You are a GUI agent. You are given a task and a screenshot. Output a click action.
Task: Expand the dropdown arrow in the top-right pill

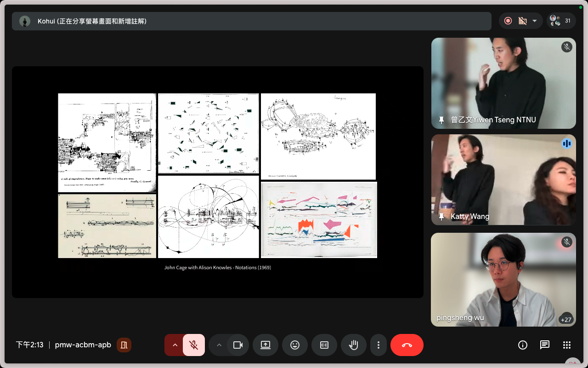pos(534,21)
